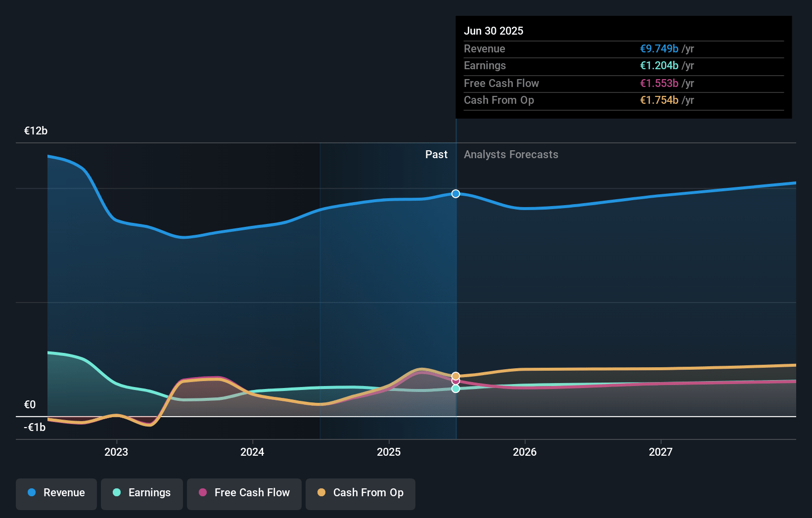Click the Past label on the chart
Image resolution: width=812 pixels, height=518 pixels.
click(436, 155)
